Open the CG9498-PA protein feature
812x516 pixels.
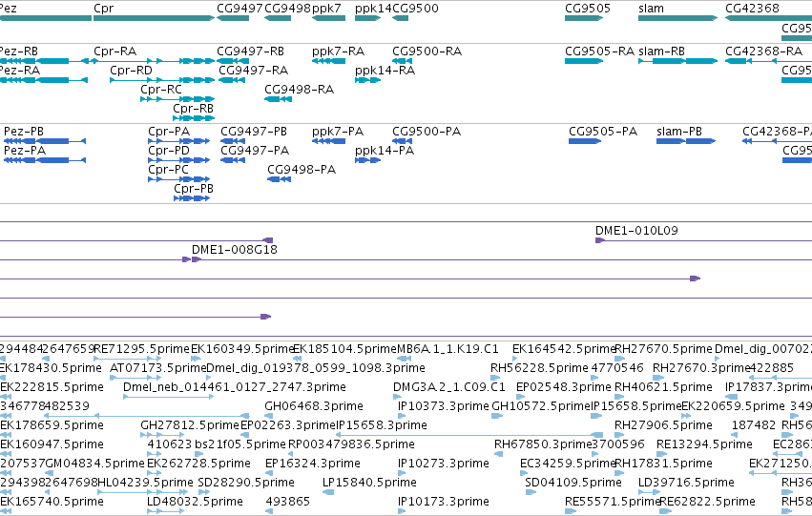(x=280, y=179)
